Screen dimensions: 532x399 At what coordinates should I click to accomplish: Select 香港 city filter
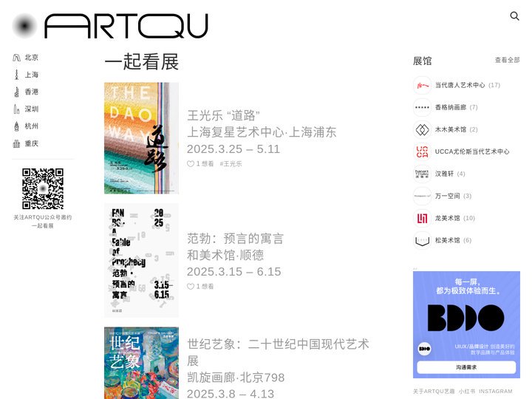click(32, 92)
